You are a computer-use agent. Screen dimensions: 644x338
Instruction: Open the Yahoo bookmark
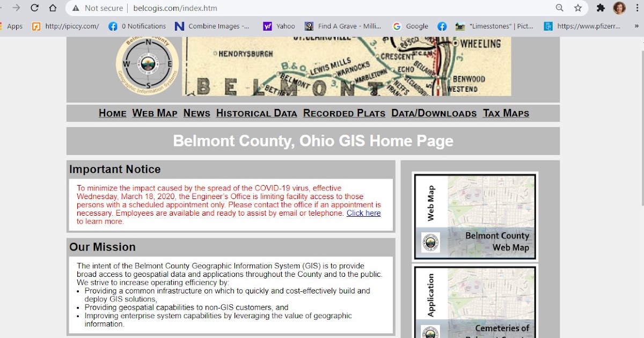pos(279,26)
